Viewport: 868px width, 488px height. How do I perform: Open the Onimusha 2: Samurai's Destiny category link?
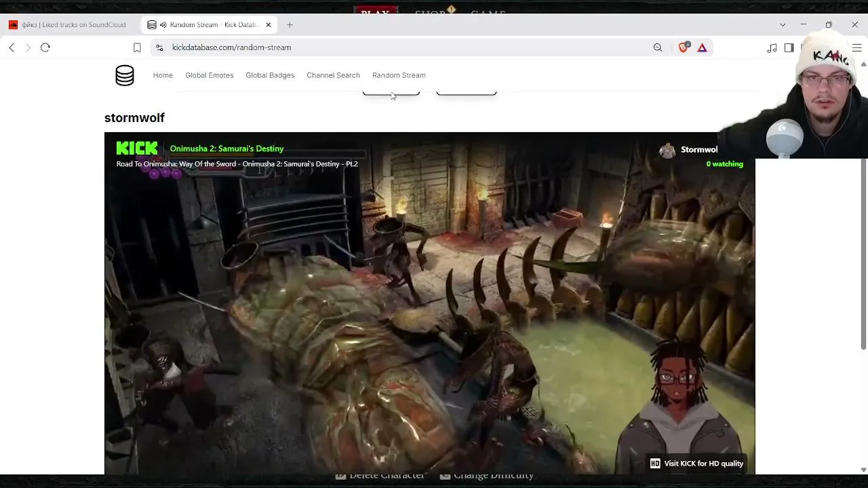point(226,148)
